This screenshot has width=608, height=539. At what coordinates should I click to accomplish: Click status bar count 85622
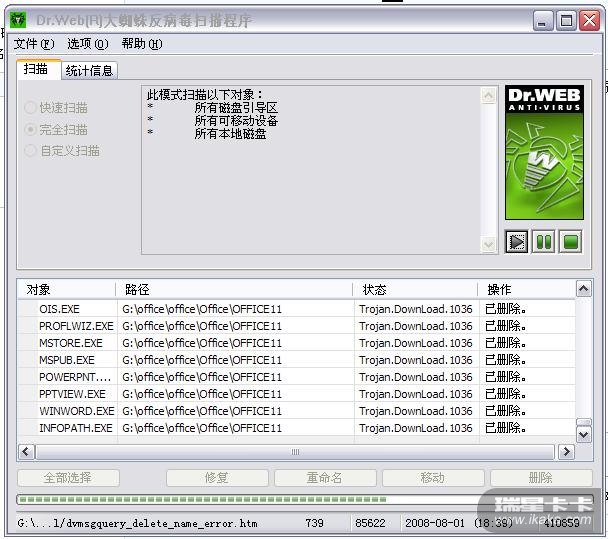pyautogui.click(x=370, y=523)
